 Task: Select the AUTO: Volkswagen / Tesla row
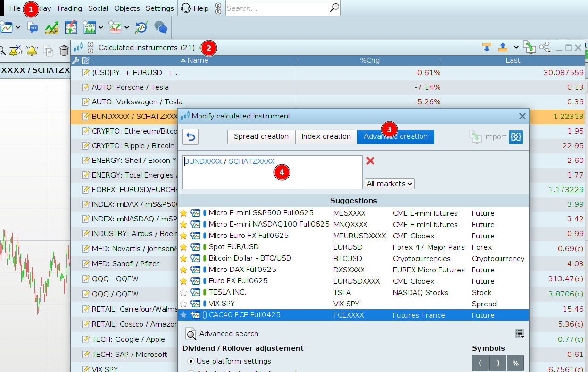pos(328,102)
